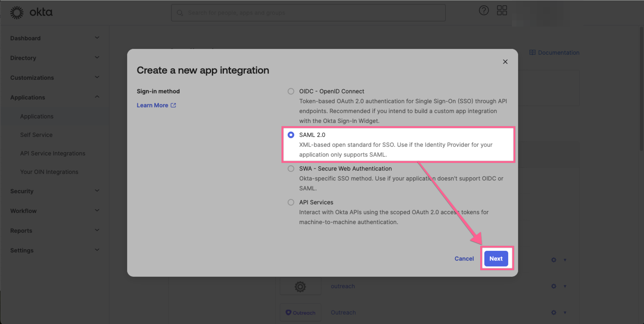Click the Documentation book icon
Screen dimensions: 644x324
(x=532, y=52)
